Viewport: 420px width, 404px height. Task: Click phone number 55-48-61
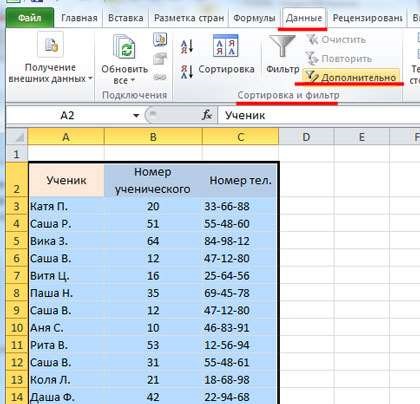240,362
